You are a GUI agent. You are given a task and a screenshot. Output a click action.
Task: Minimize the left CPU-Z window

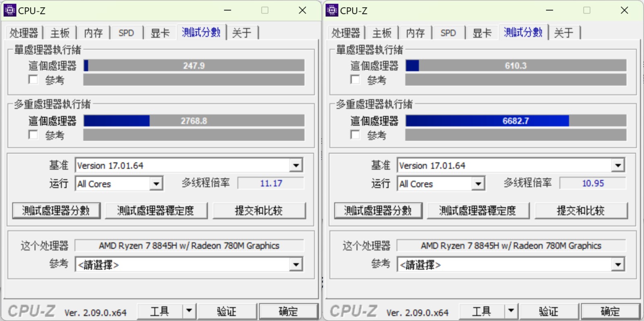[x=227, y=10]
